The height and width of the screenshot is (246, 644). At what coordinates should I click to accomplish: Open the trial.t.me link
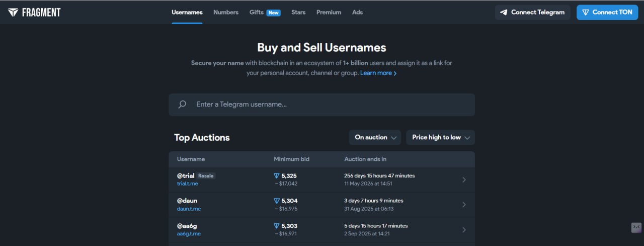[188, 183]
